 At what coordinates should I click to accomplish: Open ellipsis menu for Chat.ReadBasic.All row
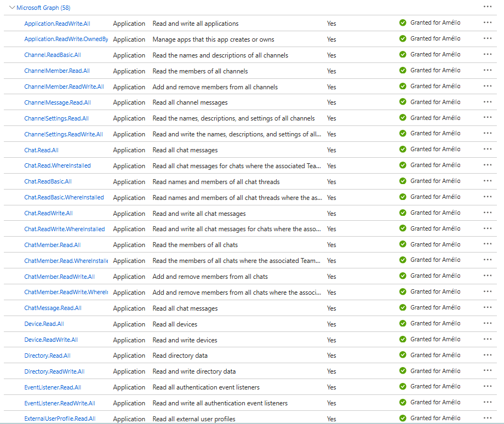[x=487, y=181]
